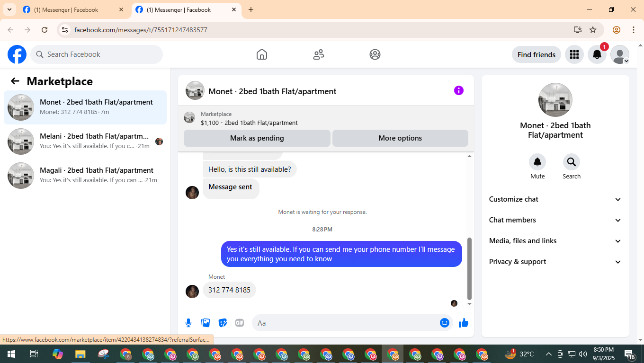Click the Find friends button
Screen dimensions: 644x363
(x=537, y=54)
